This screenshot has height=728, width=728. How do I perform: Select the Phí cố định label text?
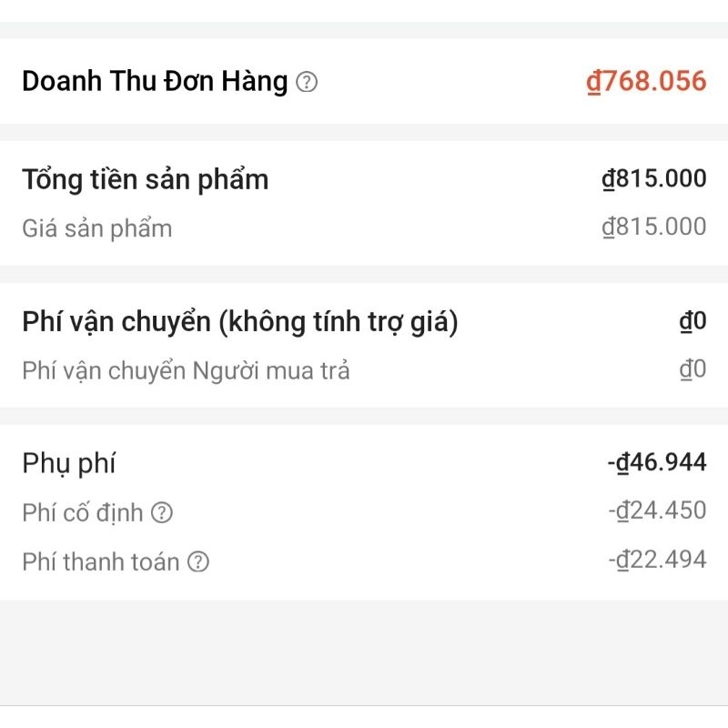[x=83, y=513]
